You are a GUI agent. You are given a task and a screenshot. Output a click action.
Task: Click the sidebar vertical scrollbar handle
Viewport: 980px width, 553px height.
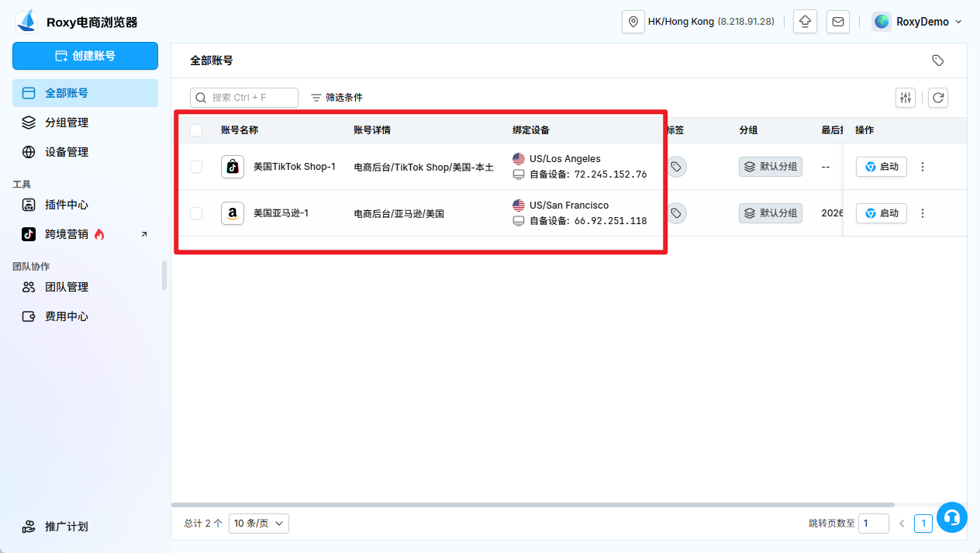point(164,275)
